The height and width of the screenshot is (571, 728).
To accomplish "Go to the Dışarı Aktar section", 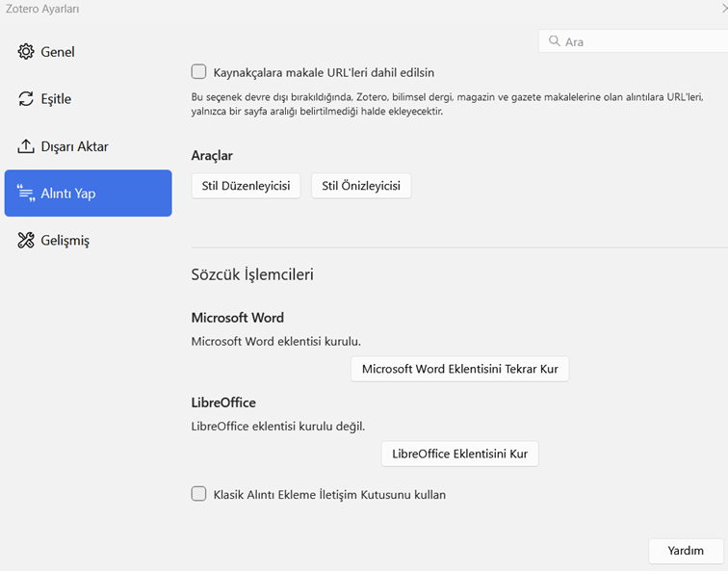I will 74,146.
